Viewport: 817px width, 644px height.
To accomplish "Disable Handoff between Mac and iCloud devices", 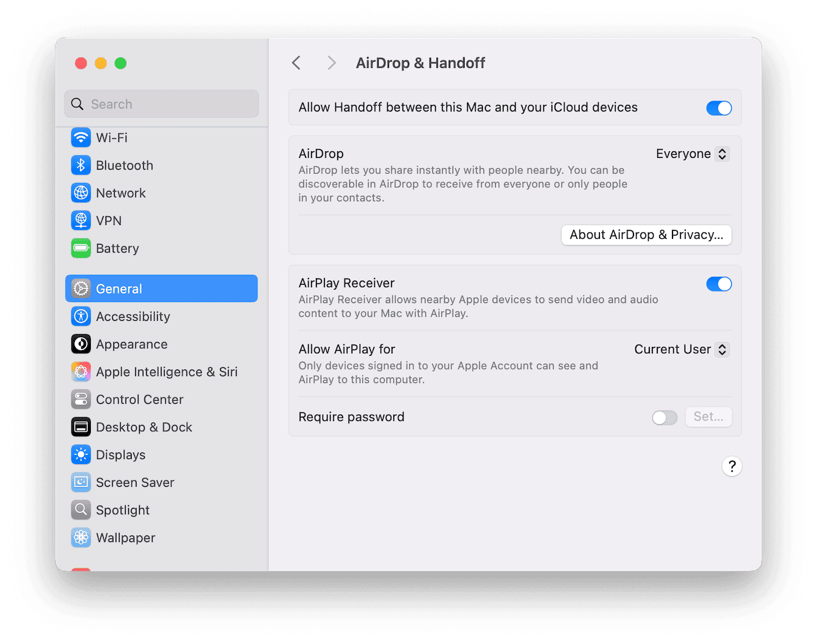I will [719, 108].
